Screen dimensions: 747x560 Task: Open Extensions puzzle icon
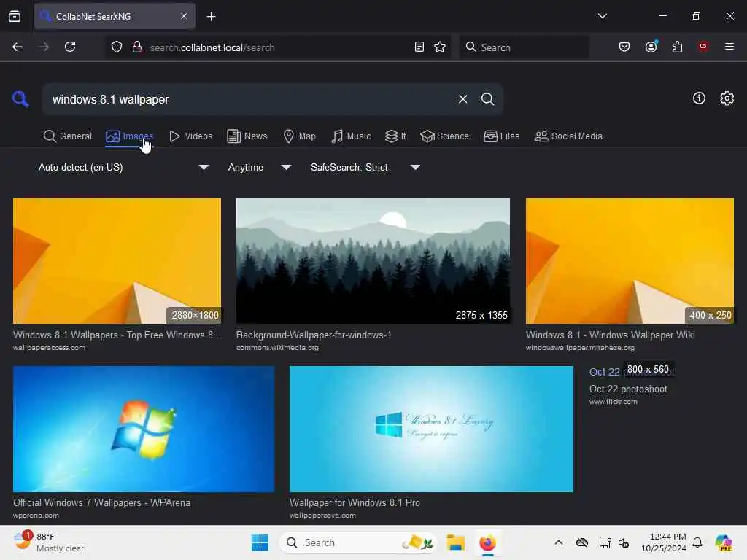pyautogui.click(x=677, y=47)
